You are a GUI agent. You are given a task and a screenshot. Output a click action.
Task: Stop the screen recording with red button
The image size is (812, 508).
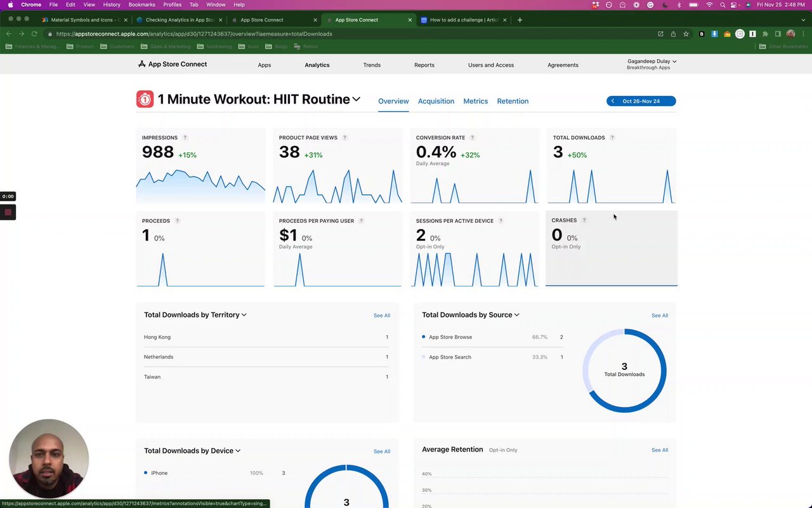pyautogui.click(x=8, y=212)
